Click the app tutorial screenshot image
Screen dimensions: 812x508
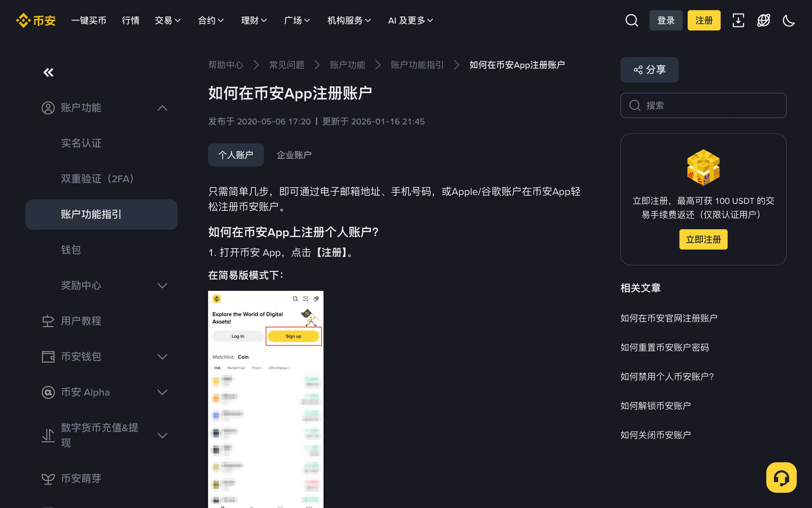[266, 399]
